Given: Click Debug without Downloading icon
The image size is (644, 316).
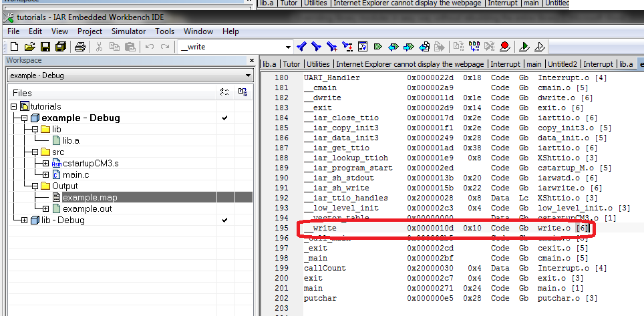Looking at the screenshot, I should point(539,47).
